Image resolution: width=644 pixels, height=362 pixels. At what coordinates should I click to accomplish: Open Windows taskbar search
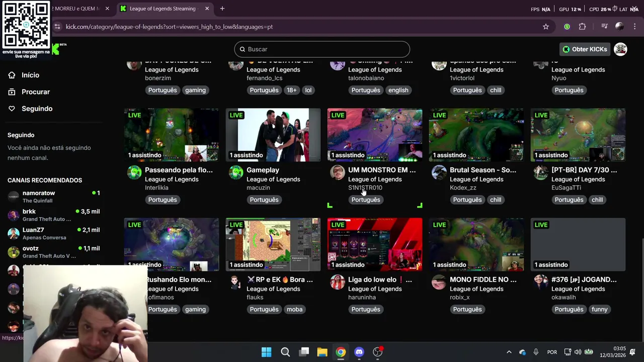click(x=285, y=352)
